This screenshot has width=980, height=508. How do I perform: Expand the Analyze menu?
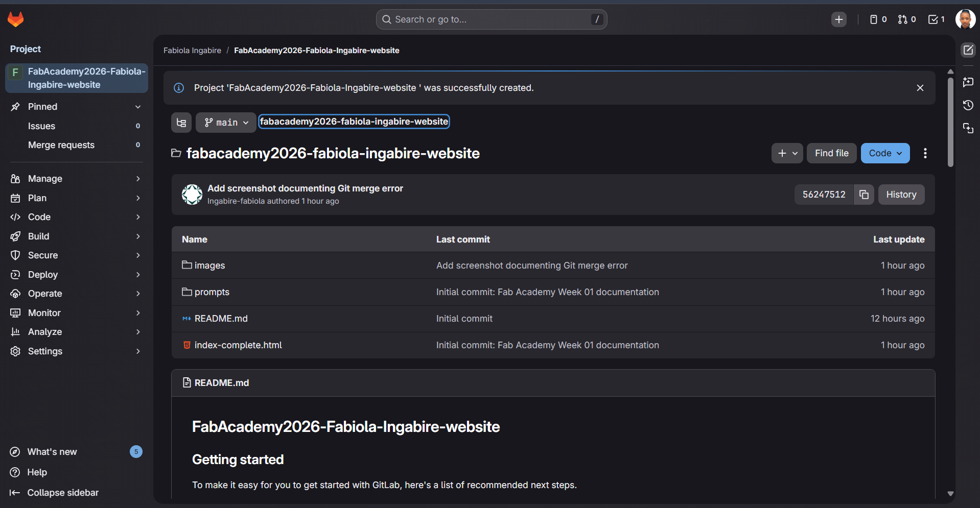(x=77, y=332)
